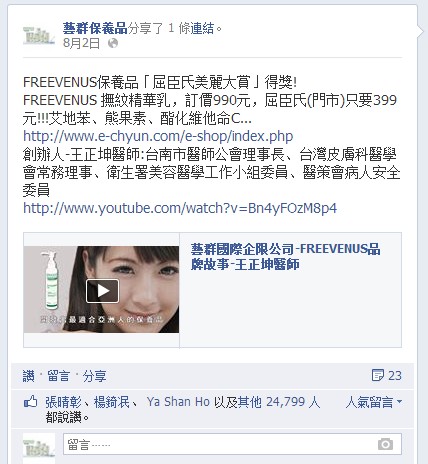
Task: Open Ya Shan Ho profile link
Action: coord(178,402)
